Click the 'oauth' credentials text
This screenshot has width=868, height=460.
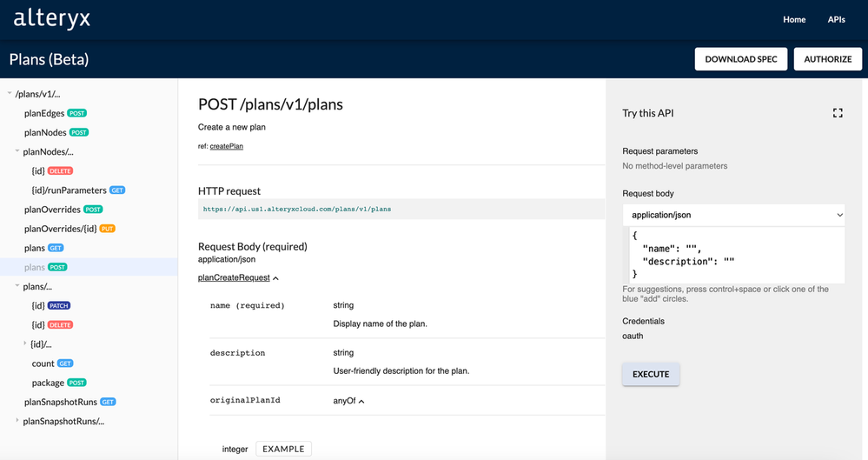coord(633,336)
